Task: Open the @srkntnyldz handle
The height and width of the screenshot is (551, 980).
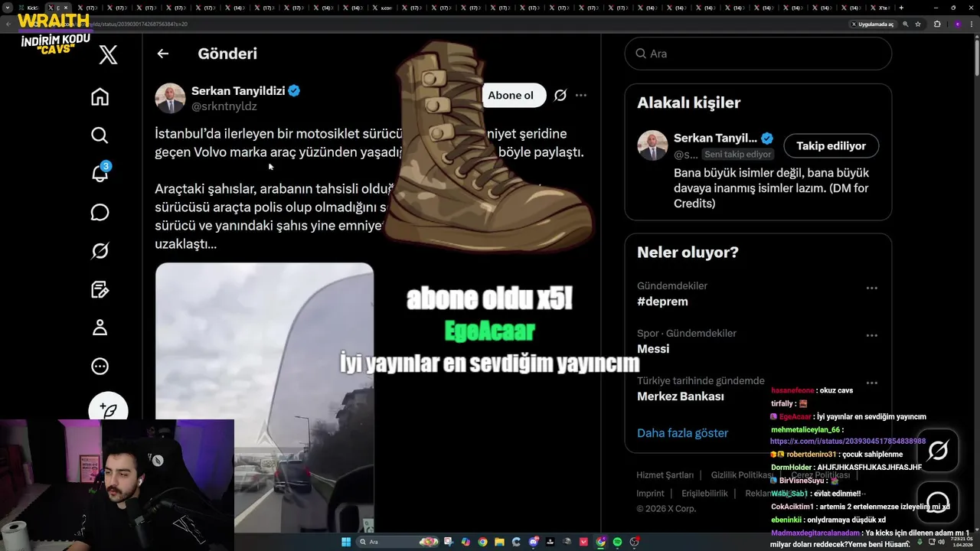Action: point(224,106)
